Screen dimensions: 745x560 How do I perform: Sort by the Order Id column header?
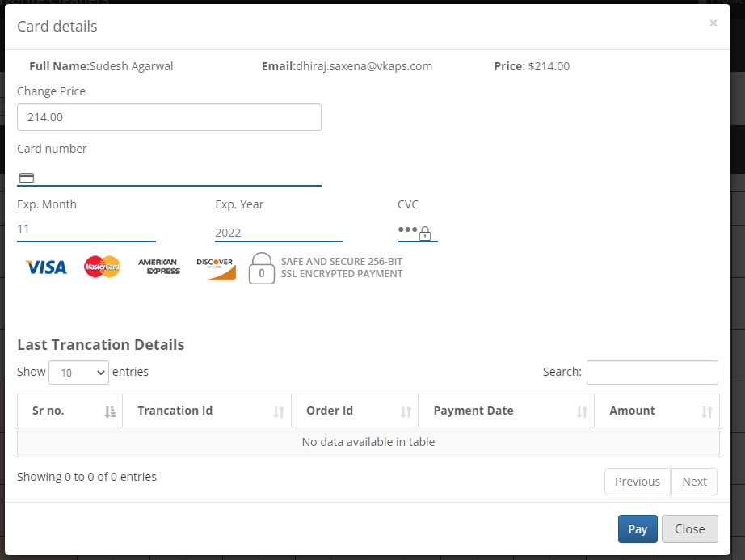(x=354, y=411)
